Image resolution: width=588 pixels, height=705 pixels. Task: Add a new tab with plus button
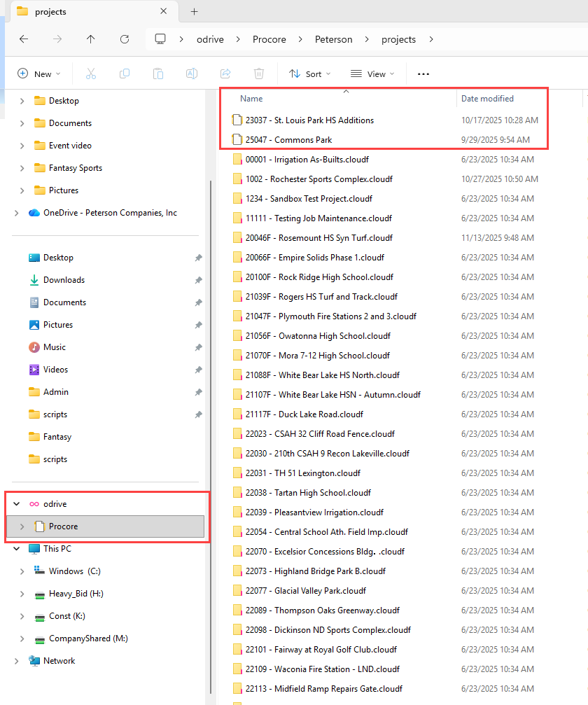click(x=195, y=11)
